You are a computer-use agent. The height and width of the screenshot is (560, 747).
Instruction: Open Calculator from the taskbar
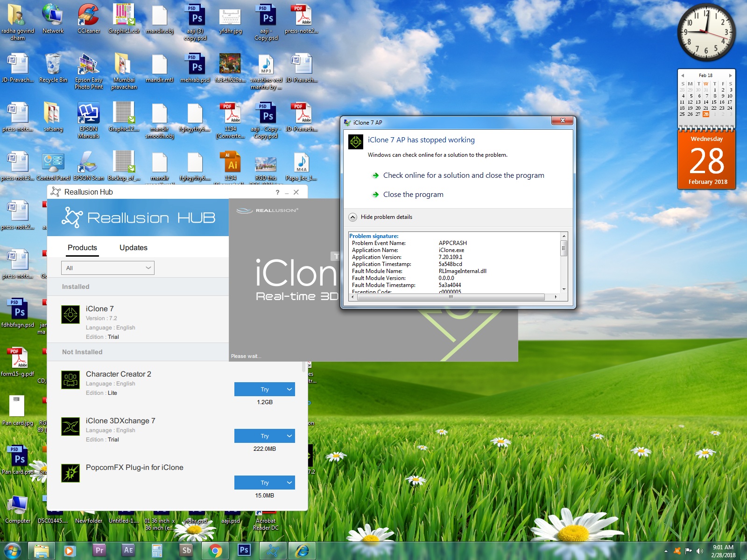point(157,551)
